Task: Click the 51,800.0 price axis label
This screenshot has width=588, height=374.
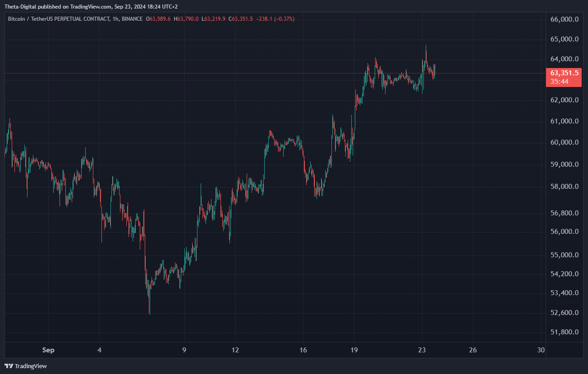Action: (x=565, y=333)
